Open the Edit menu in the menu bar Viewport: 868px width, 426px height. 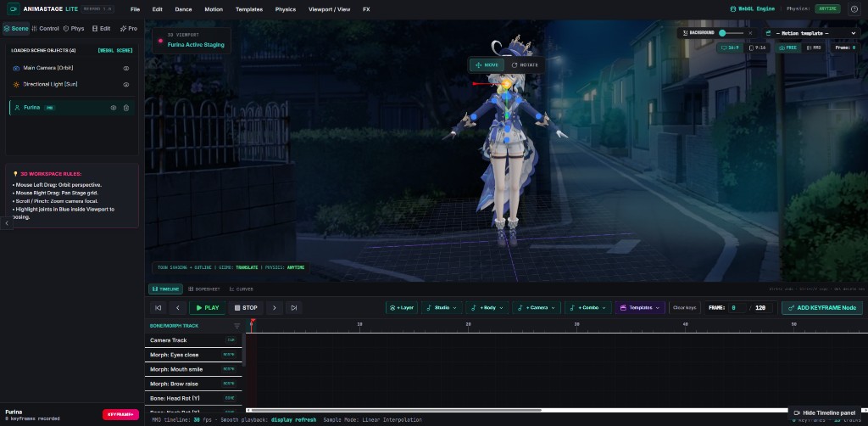(x=157, y=9)
